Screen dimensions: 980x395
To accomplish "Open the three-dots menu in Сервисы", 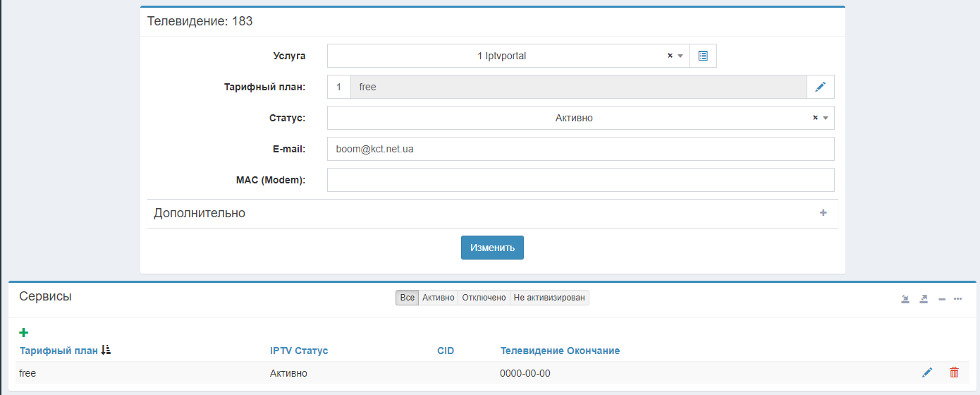I will tap(958, 299).
